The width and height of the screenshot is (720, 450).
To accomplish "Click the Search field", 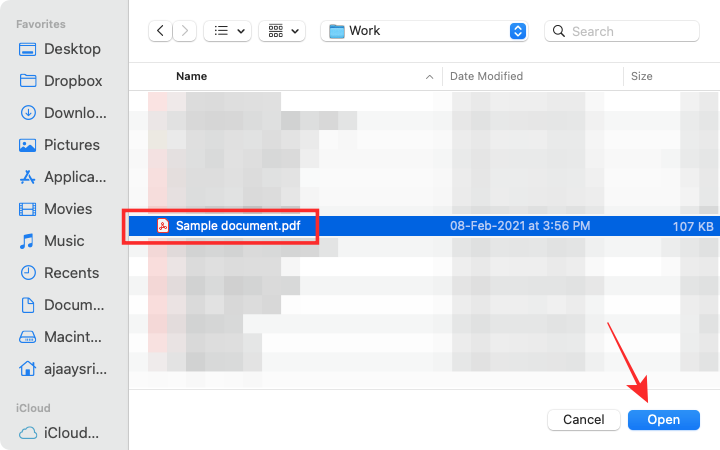I will [622, 31].
